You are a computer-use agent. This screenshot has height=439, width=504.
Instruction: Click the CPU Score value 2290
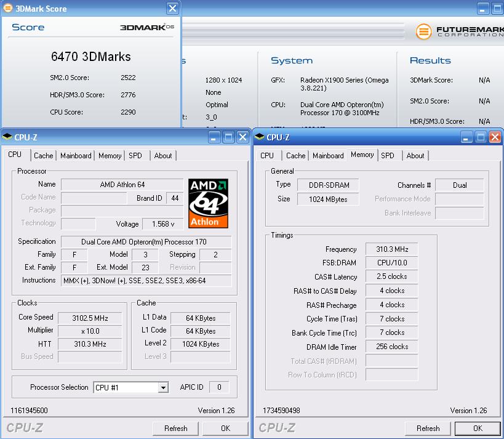pos(128,112)
